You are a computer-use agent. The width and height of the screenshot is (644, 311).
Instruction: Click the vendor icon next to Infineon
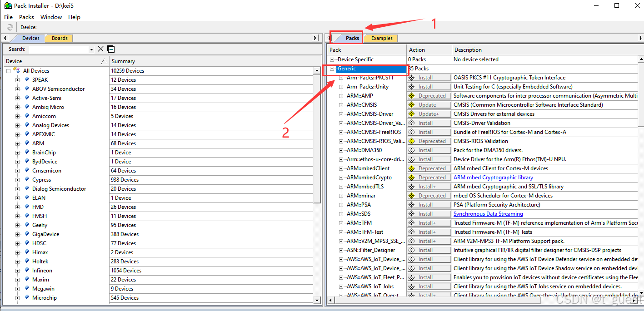[27, 270]
